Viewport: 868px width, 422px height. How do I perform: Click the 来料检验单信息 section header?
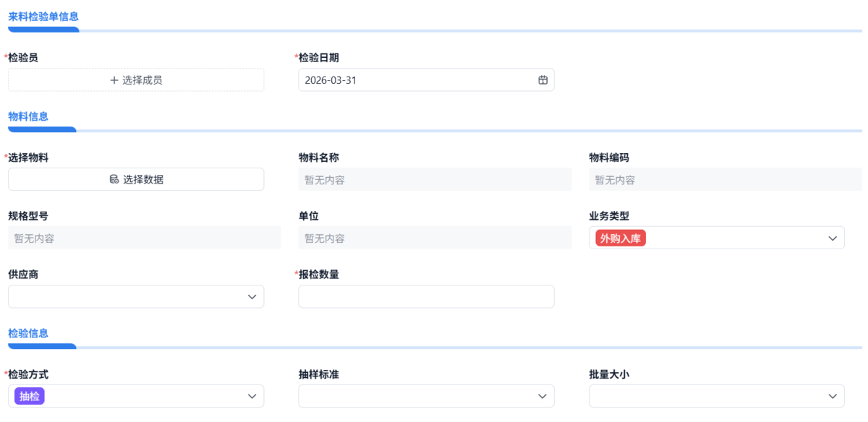43,16
